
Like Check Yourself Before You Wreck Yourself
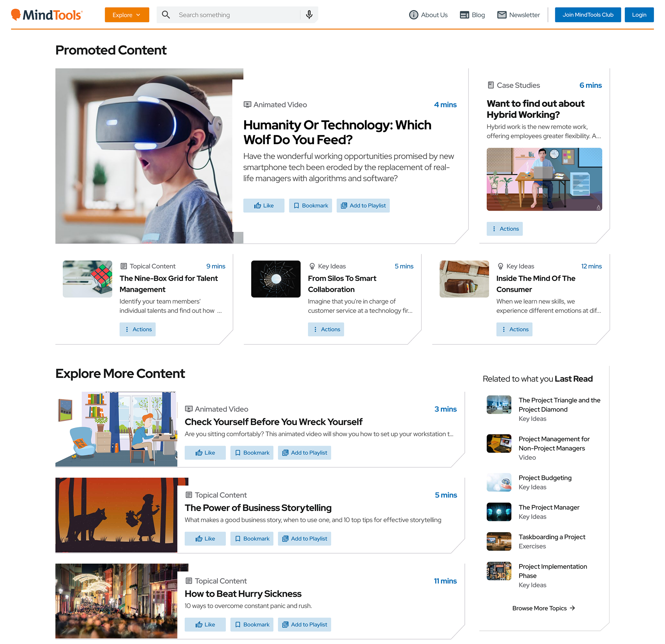pyautogui.click(x=205, y=452)
